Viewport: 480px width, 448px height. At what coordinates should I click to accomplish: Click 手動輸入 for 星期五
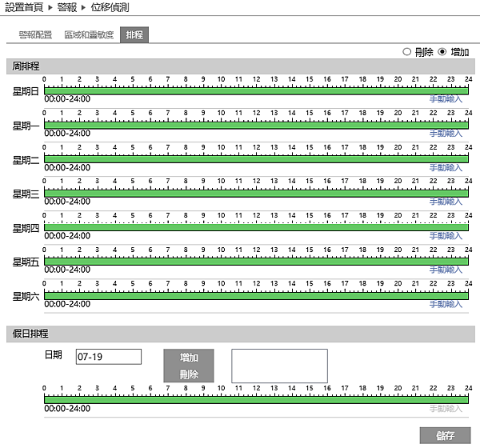[446, 270]
